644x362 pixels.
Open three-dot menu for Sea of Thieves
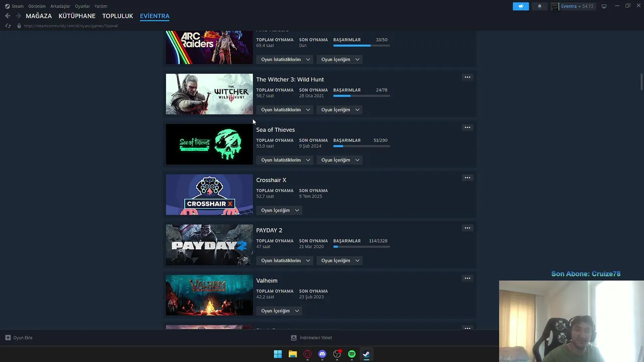[x=467, y=128]
